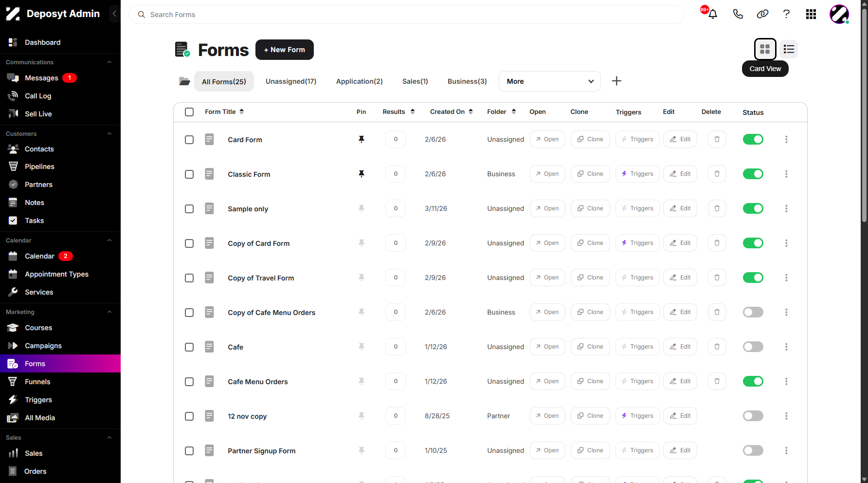Disable the Classic Form status toggle
Screen dimensions: 868x483
(x=753, y=174)
